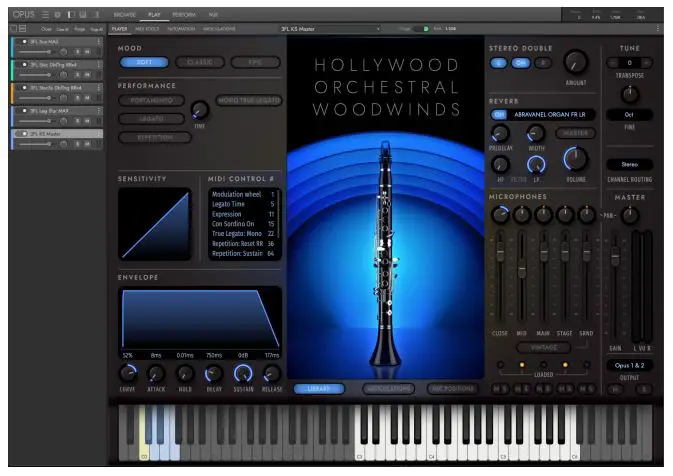Move the Master Gain fader
The width and height of the screenshot is (673, 476).
coord(615,256)
